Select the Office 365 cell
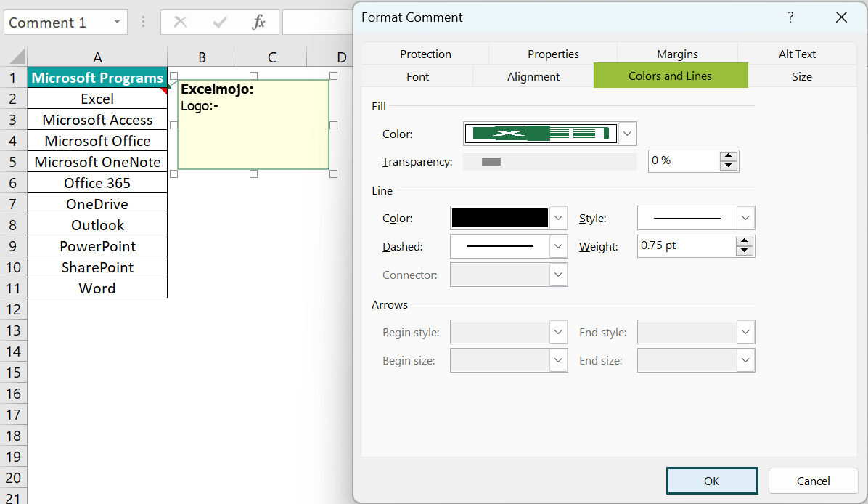868x504 pixels. (97, 183)
